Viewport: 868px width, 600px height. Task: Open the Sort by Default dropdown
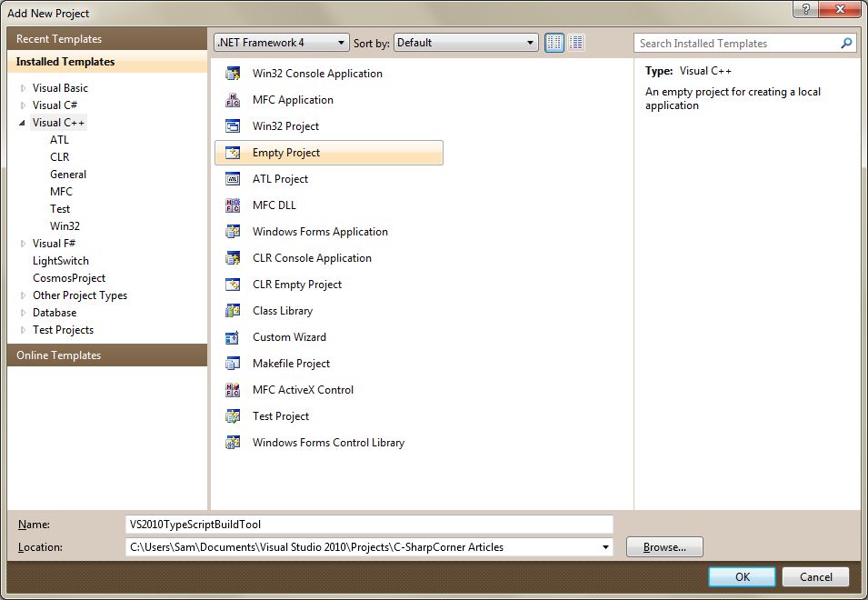pos(465,43)
